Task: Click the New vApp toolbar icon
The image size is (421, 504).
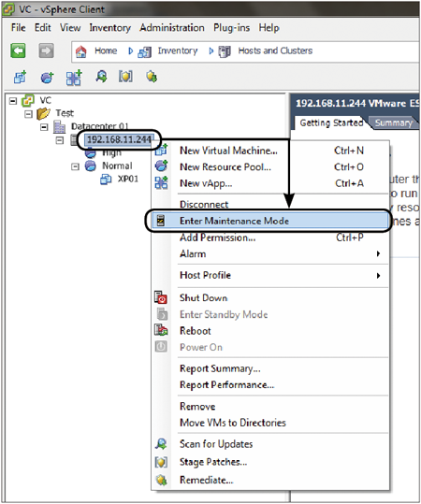Action: click(x=74, y=78)
